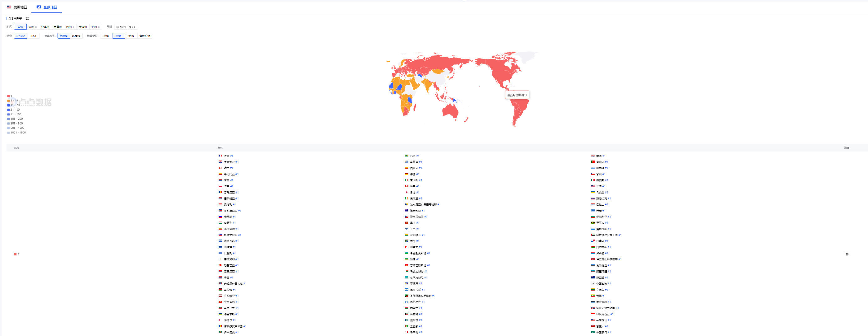Open the date picker showing 07月02日(今天)
Image resolution: width=868 pixels, height=336 pixels.
click(x=126, y=27)
